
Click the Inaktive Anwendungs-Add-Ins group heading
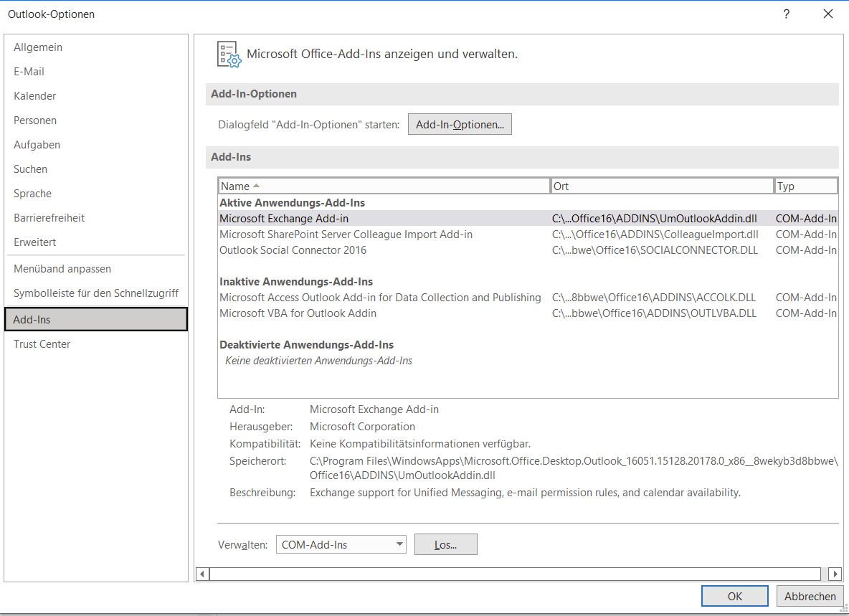tap(296, 282)
